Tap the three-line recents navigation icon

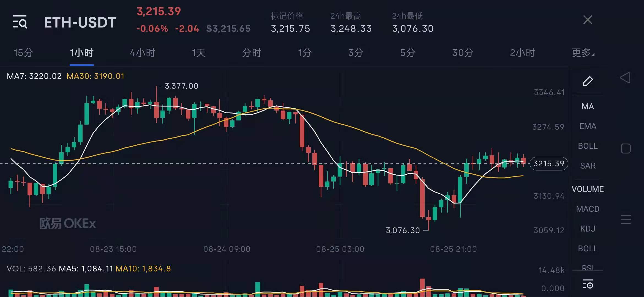[626, 219]
